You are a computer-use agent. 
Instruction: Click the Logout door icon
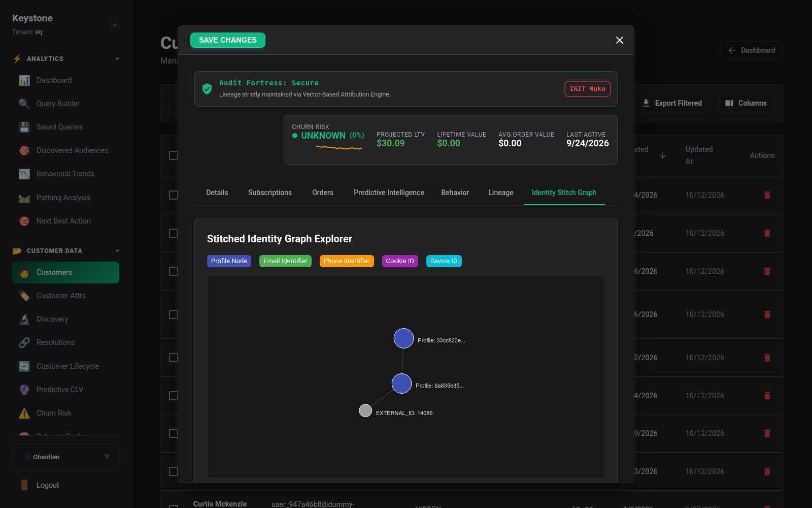coord(24,485)
